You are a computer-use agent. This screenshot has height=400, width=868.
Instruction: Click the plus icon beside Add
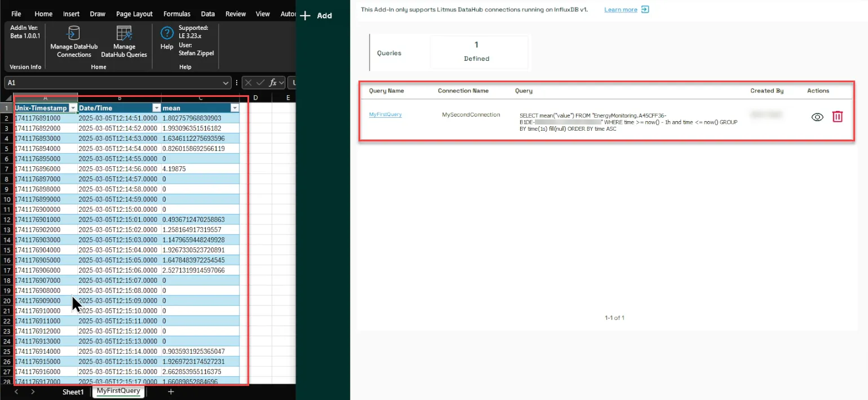point(305,16)
